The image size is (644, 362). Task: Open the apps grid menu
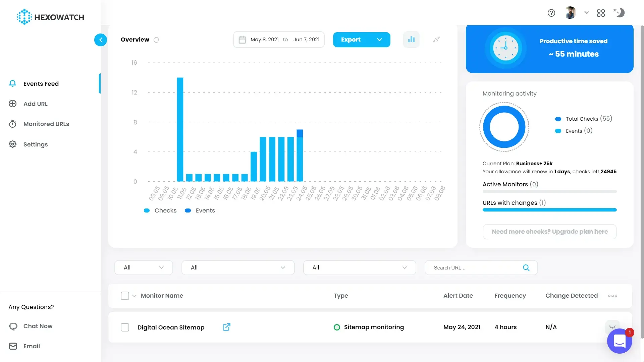601,13
